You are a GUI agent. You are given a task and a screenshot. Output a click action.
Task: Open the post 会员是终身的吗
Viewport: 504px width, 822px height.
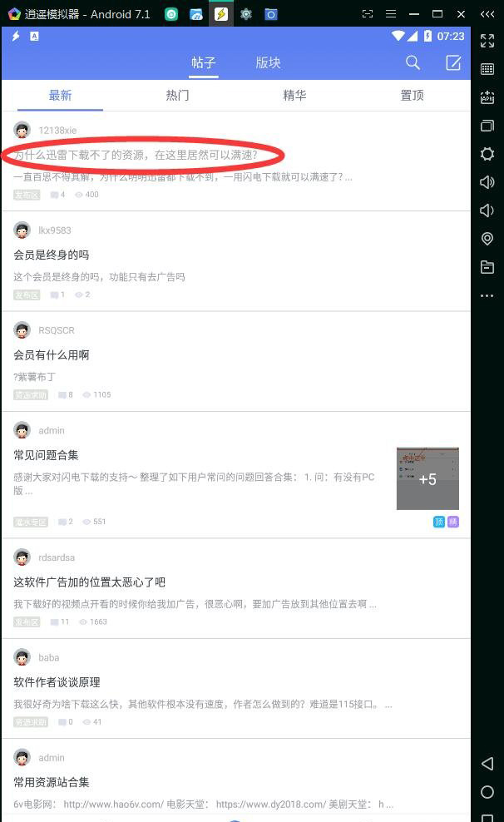52,255
